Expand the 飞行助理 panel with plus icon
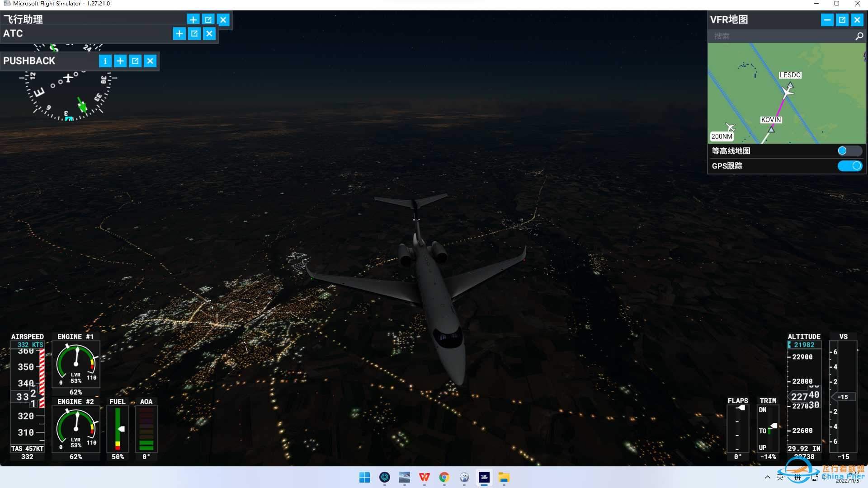This screenshot has width=868, height=488. click(193, 20)
